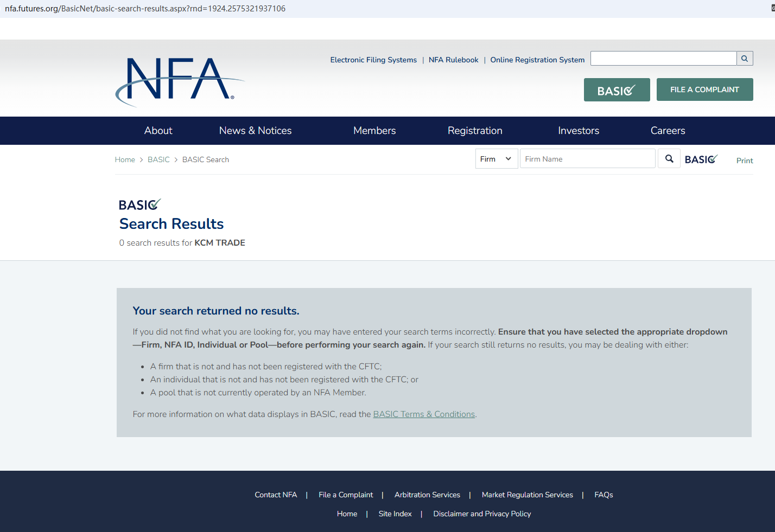Click the BASIC logo next to Firm Name search
775x532 pixels.
[x=701, y=159]
